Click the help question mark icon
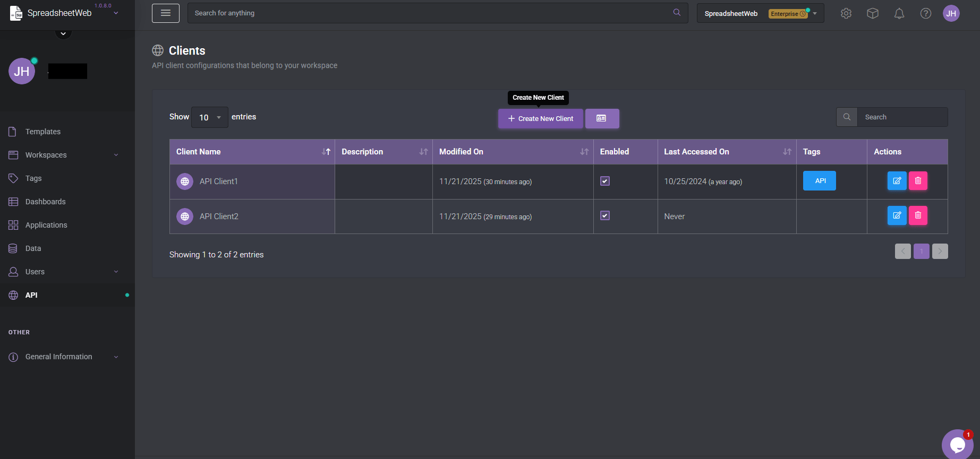 pyautogui.click(x=925, y=14)
